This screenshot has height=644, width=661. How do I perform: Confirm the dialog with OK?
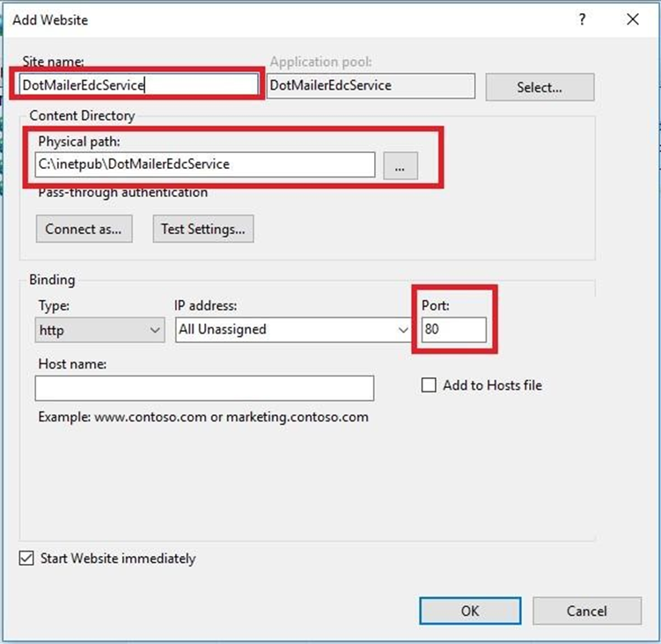pyautogui.click(x=470, y=611)
